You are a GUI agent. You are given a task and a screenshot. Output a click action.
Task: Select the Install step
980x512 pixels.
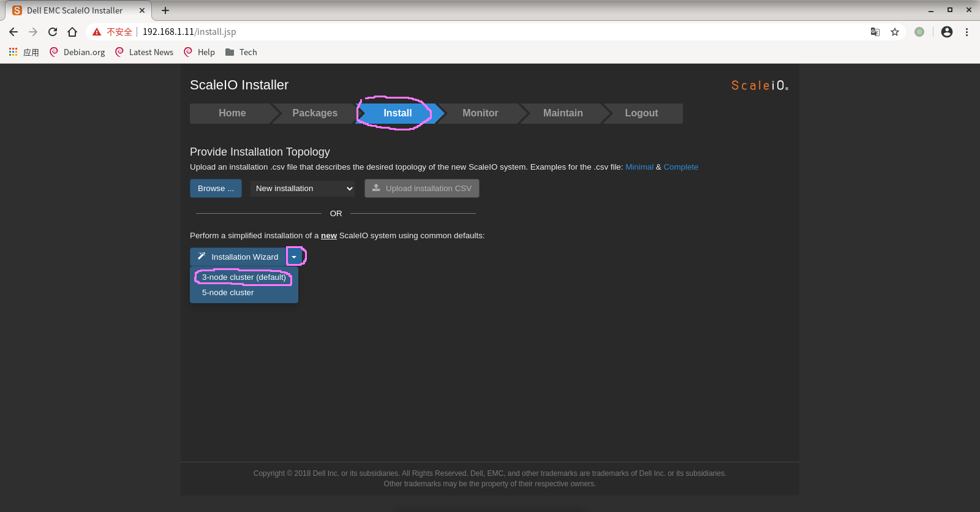point(398,113)
